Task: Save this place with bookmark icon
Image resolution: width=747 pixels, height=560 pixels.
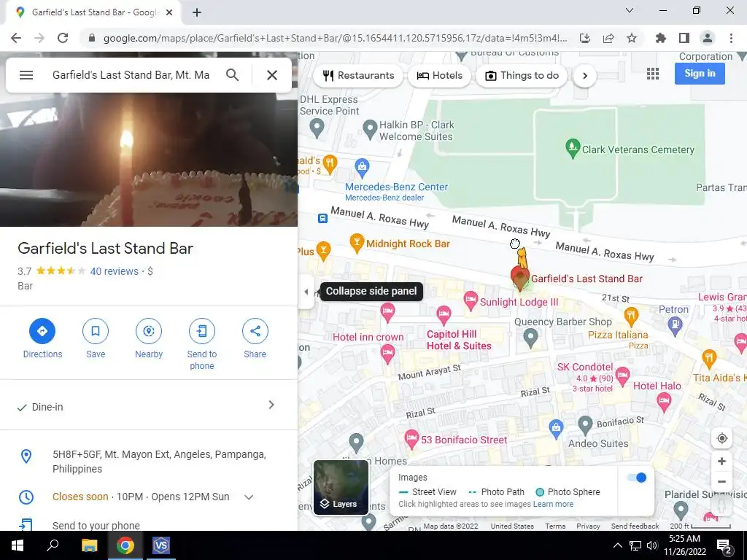Action: pos(96,331)
